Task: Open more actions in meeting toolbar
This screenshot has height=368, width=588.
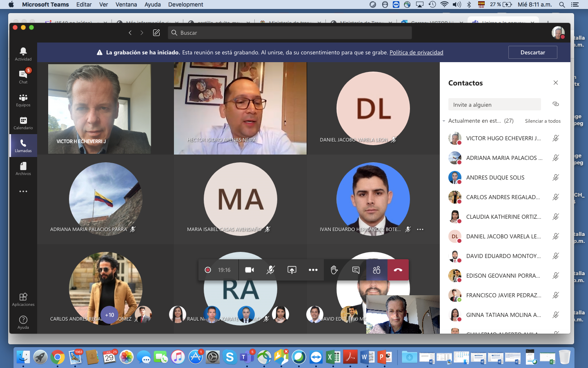Action: 313,270
